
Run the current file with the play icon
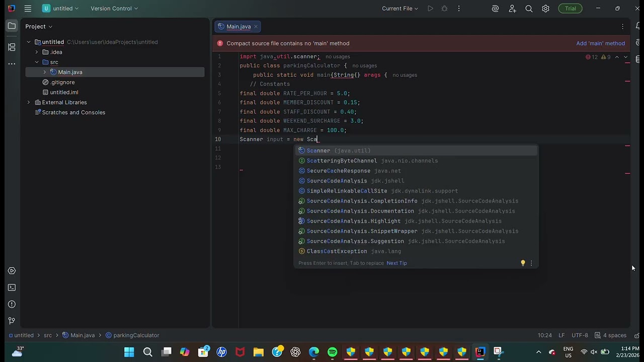click(x=430, y=9)
